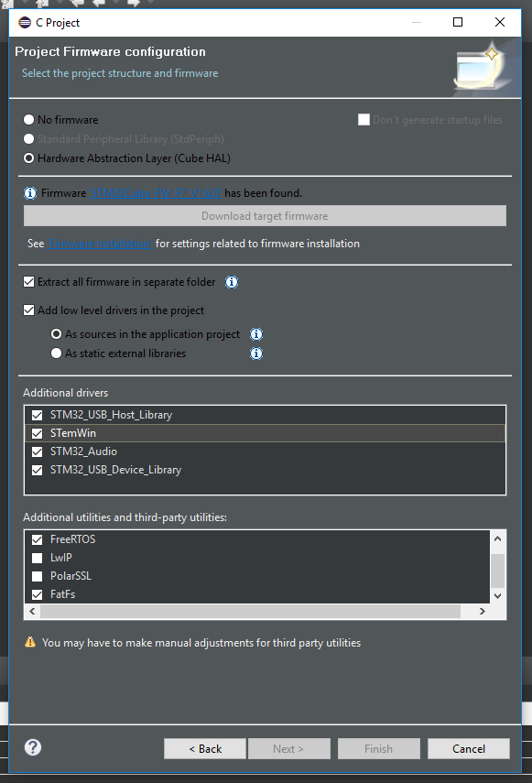Viewport: 532px width, 783px height.
Task: Choose As sources in the application project
Action: point(57,334)
